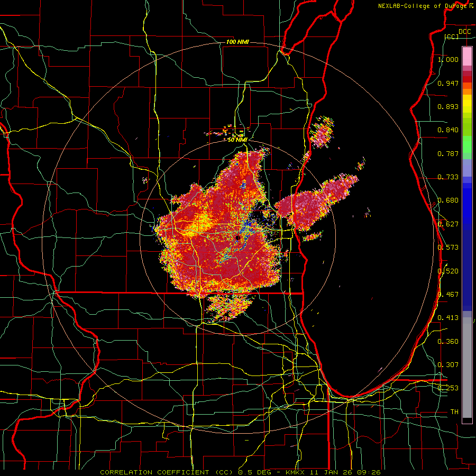Click the 0.573 scale value
The image size is (476, 476).
(448, 248)
